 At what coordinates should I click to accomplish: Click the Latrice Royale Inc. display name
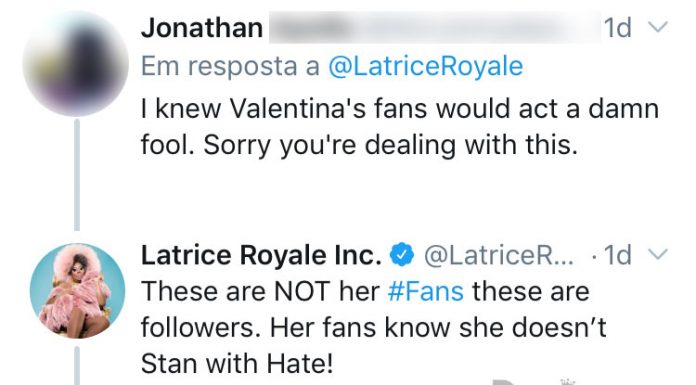pyautogui.click(x=261, y=255)
